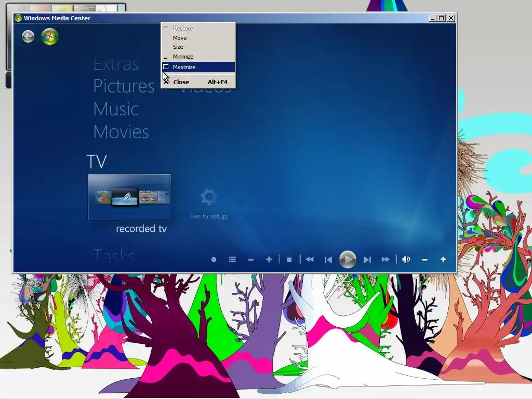
Task: Mute audio with the speaker icon
Action: coord(406,260)
